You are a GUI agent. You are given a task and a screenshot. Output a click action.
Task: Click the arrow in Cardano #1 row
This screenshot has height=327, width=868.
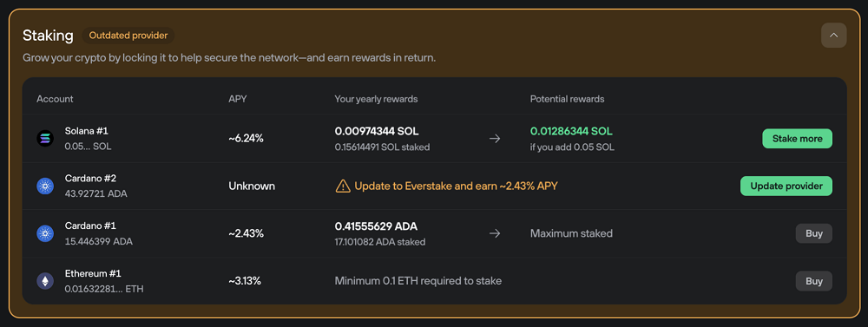point(495,233)
